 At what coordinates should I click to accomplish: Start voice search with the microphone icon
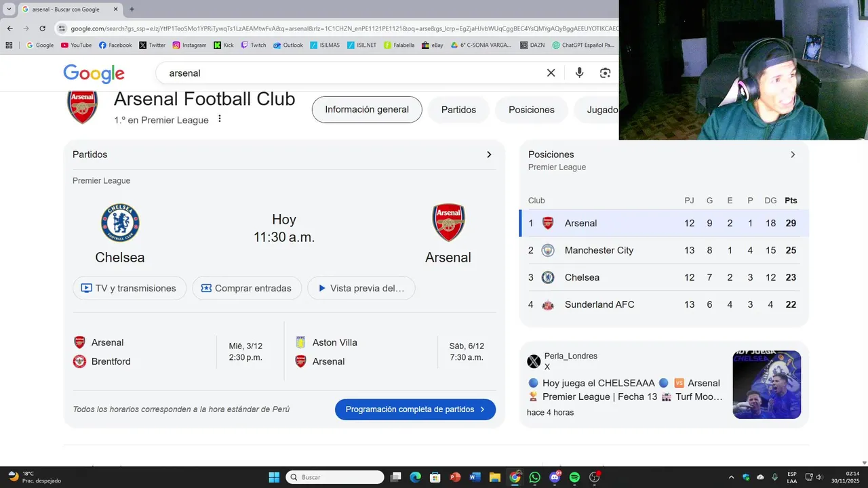tap(579, 73)
